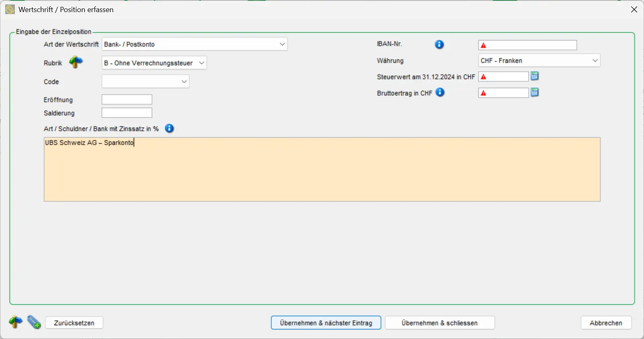644x339 pixels.
Task: Click Zurücksetzen button
Action: coord(74,323)
